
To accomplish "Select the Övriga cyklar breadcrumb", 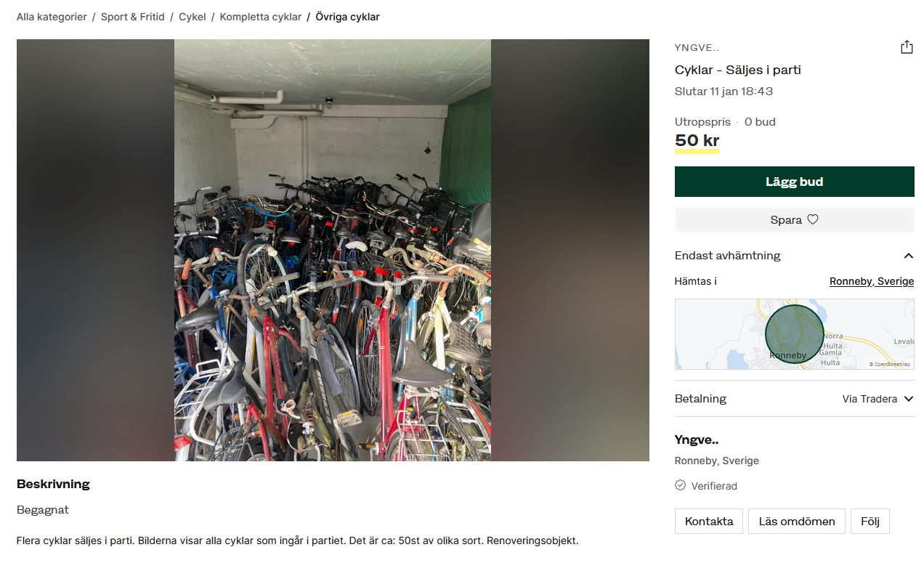I will point(347,17).
